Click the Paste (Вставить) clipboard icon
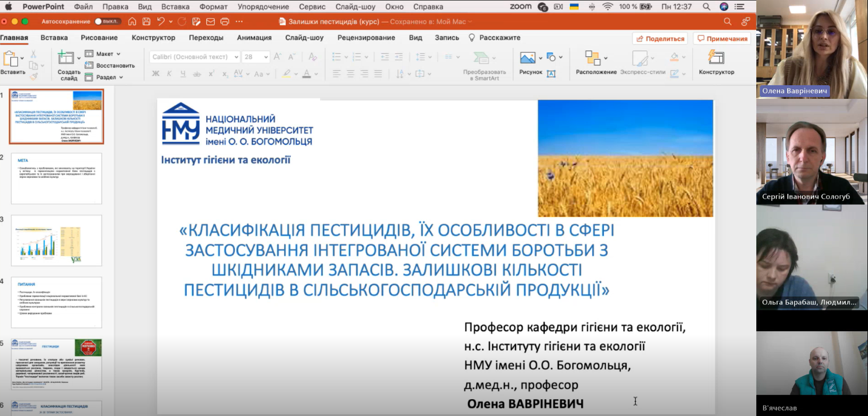The image size is (868, 416). coord(10,58)
